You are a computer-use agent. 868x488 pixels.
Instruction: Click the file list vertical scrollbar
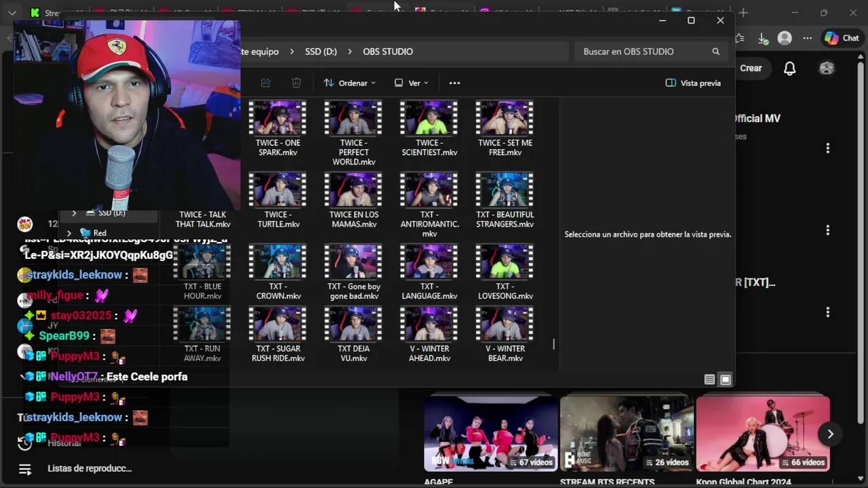point(553,344)
